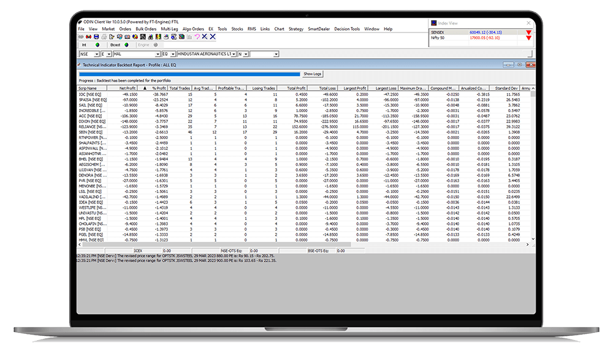This screenshot has width=613, height=364.
Task: Click the blue floppy-disk Save icon
Action: [96, 37]
